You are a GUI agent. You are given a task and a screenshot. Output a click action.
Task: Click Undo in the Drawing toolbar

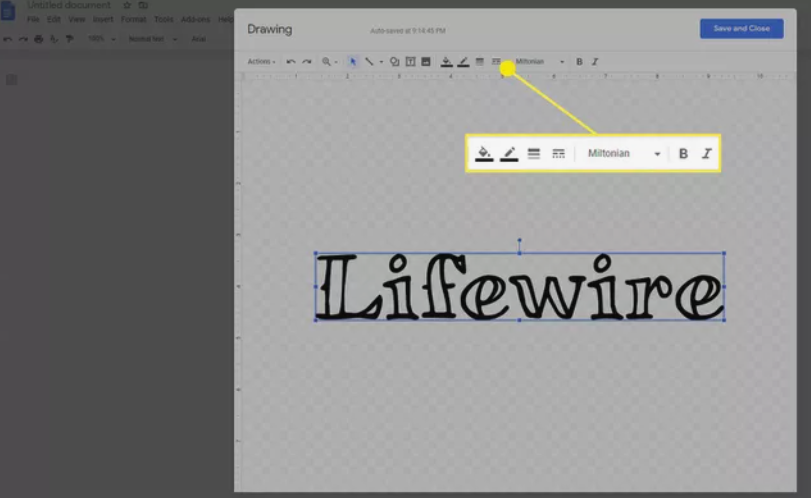click(x=291, y=62)
